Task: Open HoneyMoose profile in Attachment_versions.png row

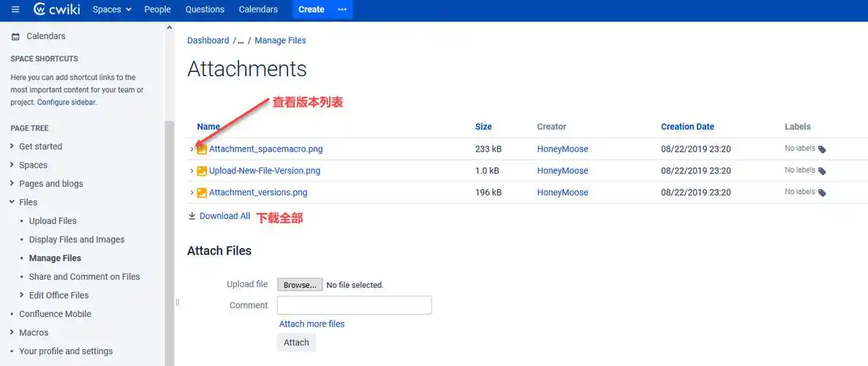Action: click(562, 193)
